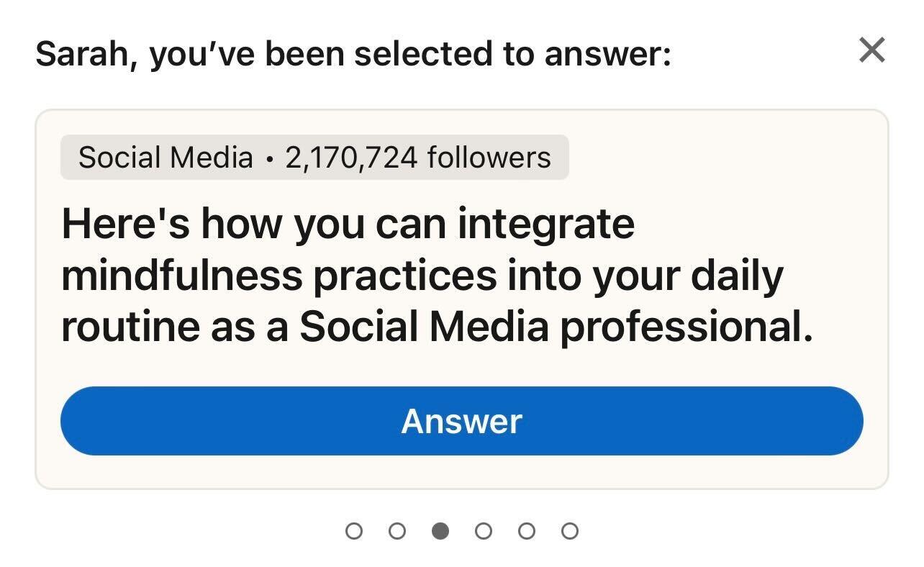Select the second carousel dot

[x=398, y=531]
